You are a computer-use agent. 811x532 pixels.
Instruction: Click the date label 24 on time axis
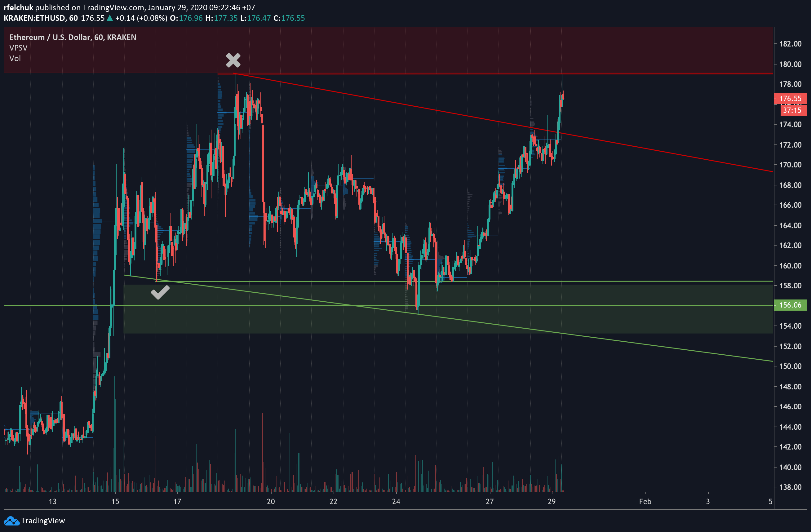coord(396,501)
